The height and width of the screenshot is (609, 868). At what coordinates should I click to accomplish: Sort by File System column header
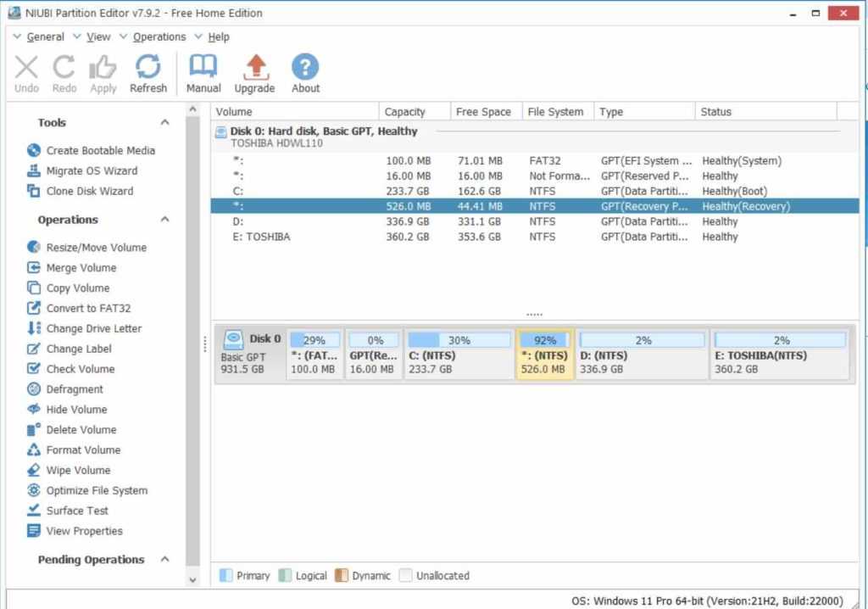click(x=558, y=111)
